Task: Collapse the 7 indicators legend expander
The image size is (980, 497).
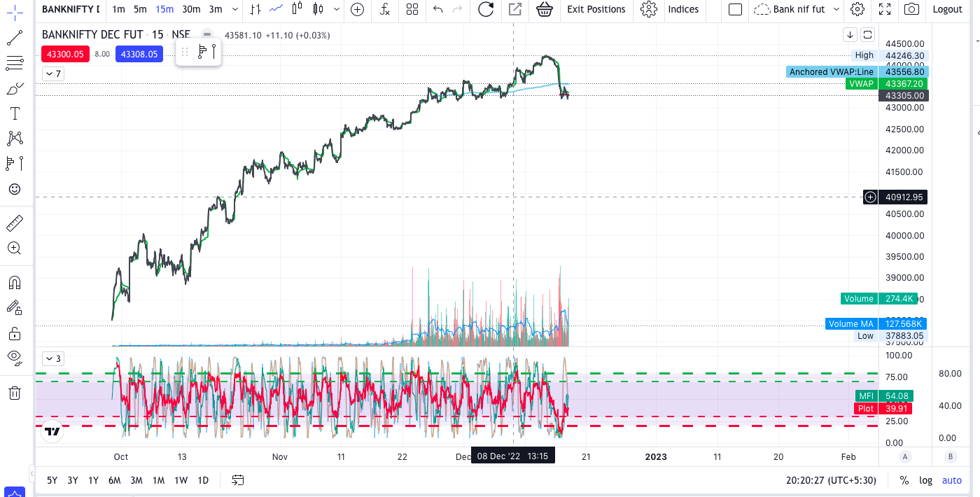Action: [52, 73]
